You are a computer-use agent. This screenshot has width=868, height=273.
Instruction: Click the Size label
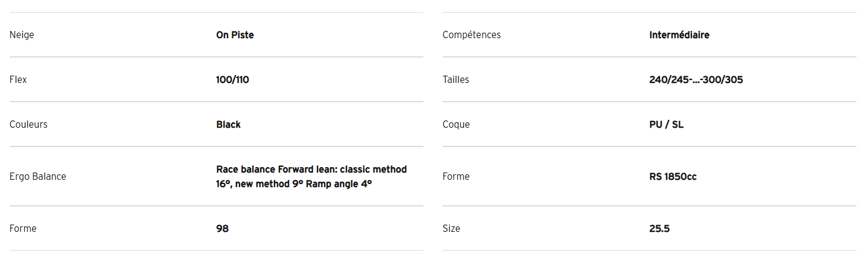(x=451, y=229)
